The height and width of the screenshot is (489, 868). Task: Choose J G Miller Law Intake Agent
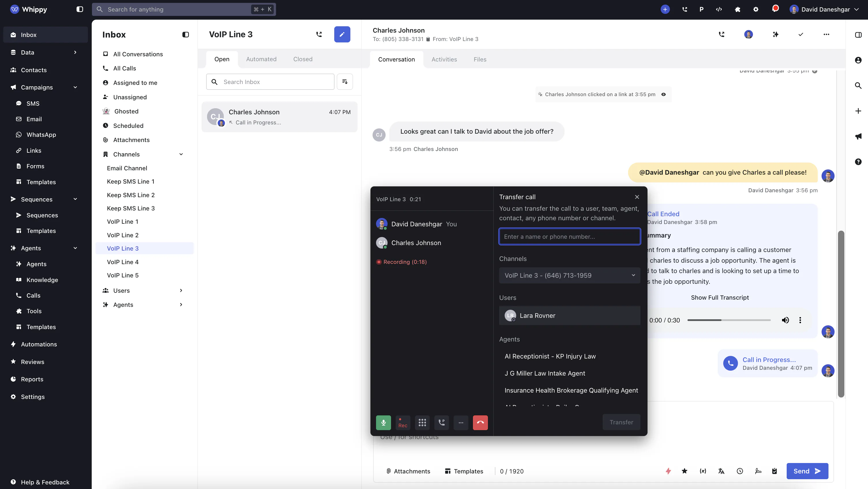coord(544,373)
